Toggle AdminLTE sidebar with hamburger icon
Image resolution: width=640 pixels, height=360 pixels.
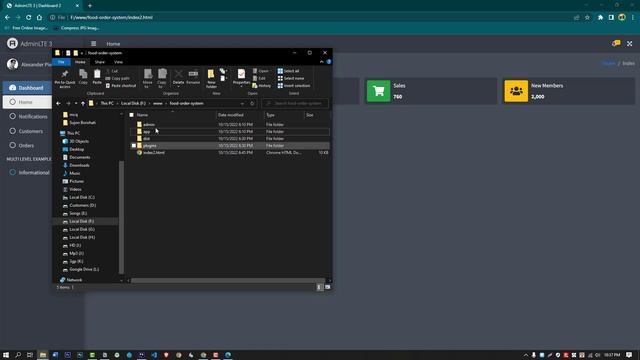click(x=93, y=44)
